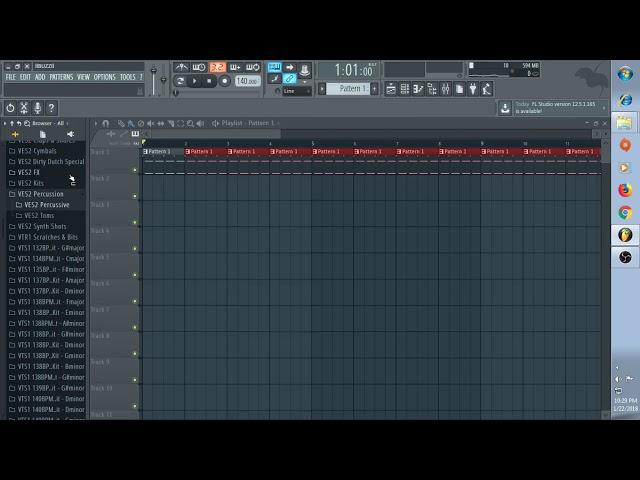Toggle the metronome icon
The width and height of the screenshot is (640, 480).
181,67
